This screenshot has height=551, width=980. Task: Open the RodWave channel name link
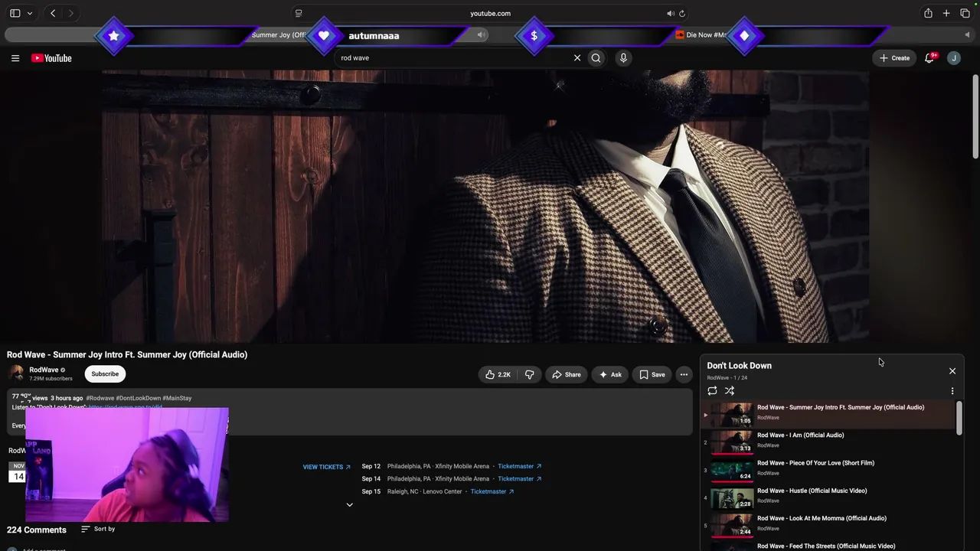pos(44,370)
